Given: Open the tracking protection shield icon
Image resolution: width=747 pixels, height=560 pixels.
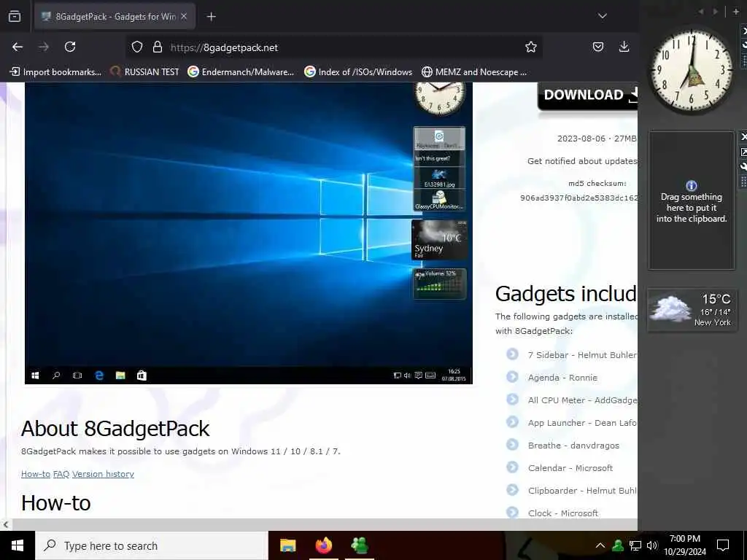Looking at the screenshot, I should (137, 47).
